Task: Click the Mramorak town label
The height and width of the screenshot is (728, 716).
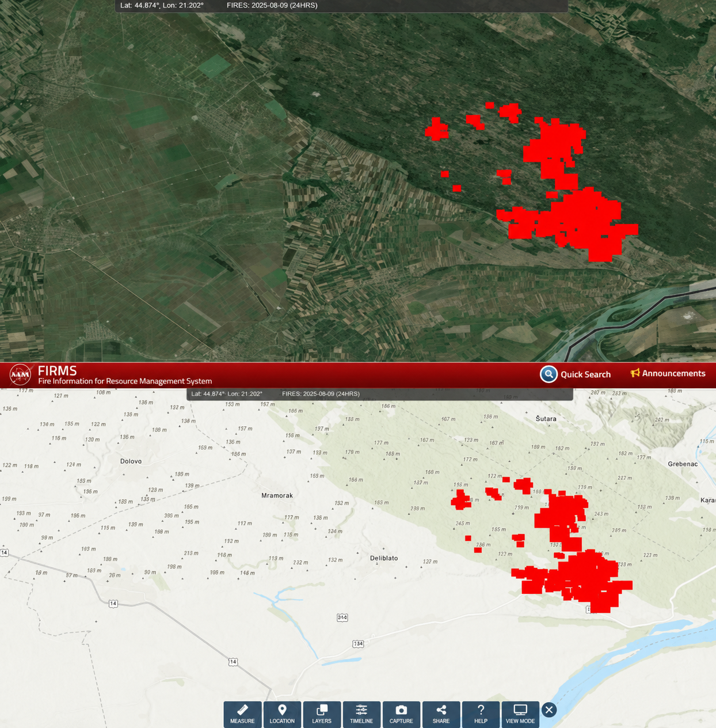Action: pos(277,495)
